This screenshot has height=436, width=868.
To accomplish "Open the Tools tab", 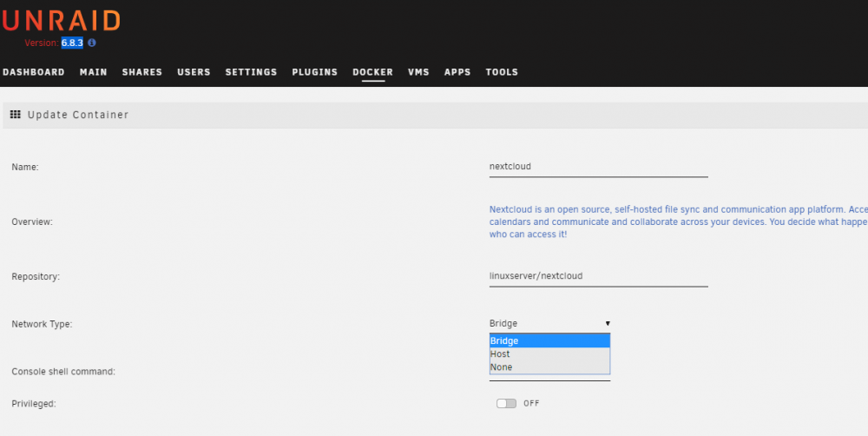I will tap(502, 72).
